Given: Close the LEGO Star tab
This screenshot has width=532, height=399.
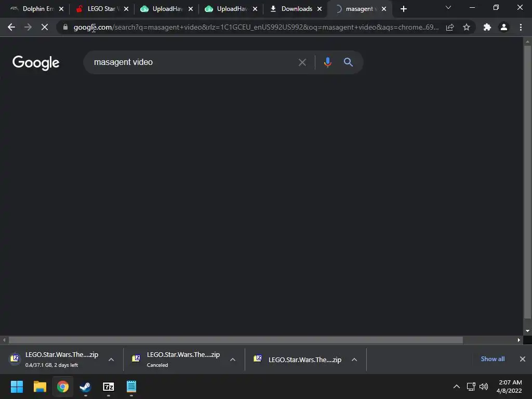Looking at the screenshot, I should pyautogui.click(x=126, y=9).
